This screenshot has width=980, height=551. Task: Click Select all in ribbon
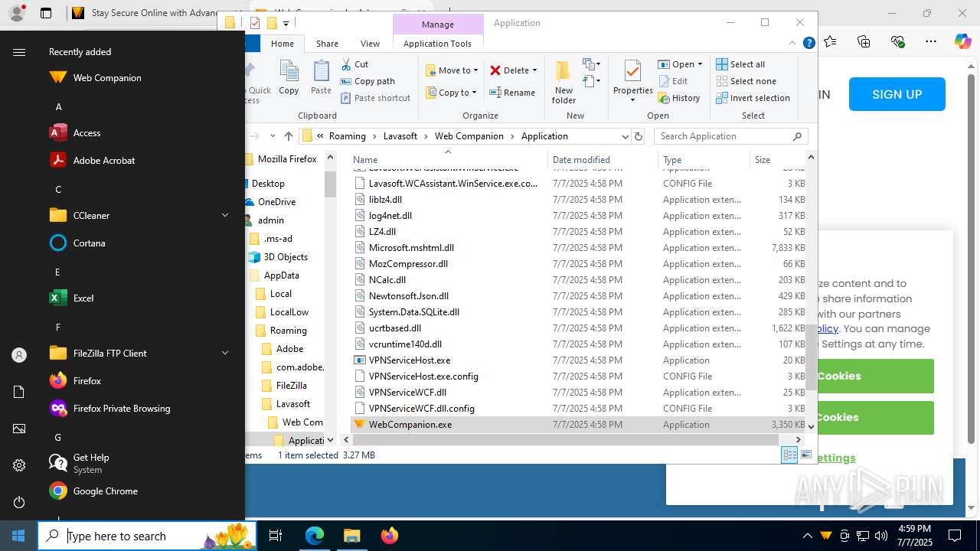click(x=740, y=64)
